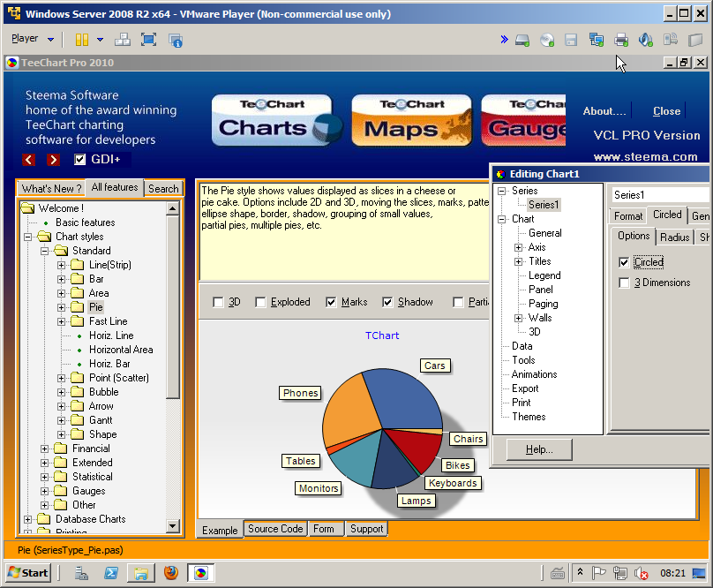
Task: Open the Player menu dropdown
Action: coord(33,39)
